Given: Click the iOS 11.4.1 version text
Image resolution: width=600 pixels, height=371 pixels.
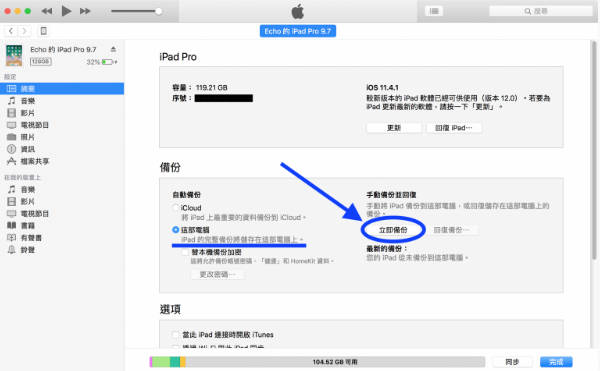Looking at the screenshot, I should 382,87.
